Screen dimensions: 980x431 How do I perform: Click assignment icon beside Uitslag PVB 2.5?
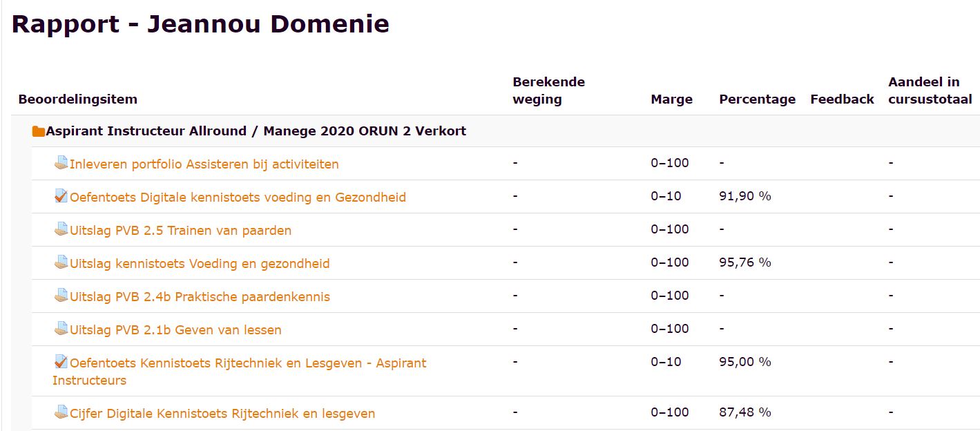click(61, 229)
